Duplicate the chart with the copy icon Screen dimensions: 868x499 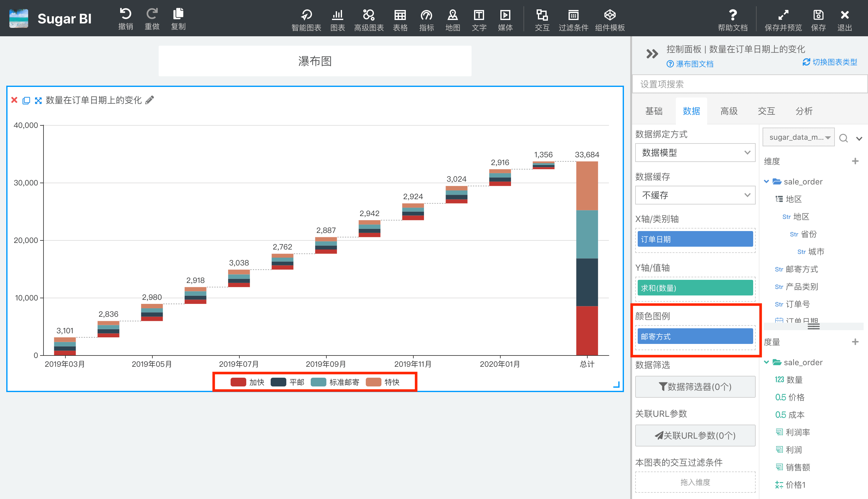pyautogui.click(x=26, y=100)
